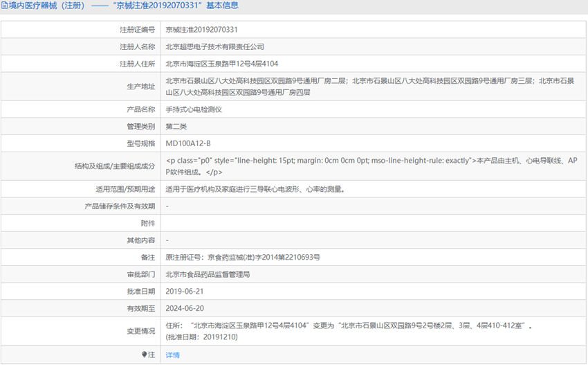Viewport: 588px width, 365px height.
Task: Select the model value MD100A12-B
Action: click(188, 143)
